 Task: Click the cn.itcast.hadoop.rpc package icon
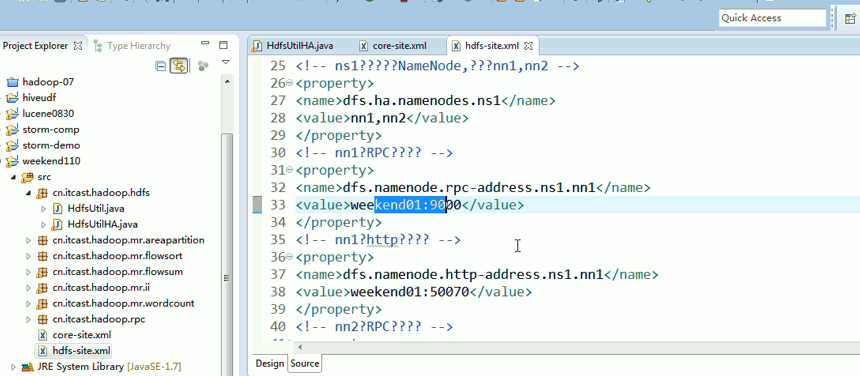pyautogui.click(x=42, y=319)
